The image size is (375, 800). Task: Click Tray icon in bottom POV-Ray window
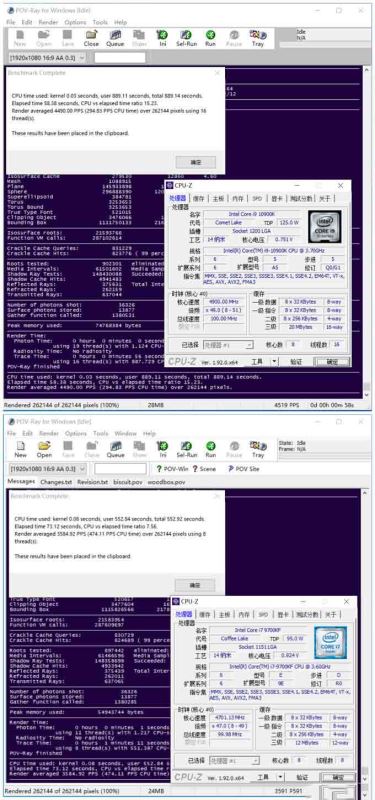258,449
